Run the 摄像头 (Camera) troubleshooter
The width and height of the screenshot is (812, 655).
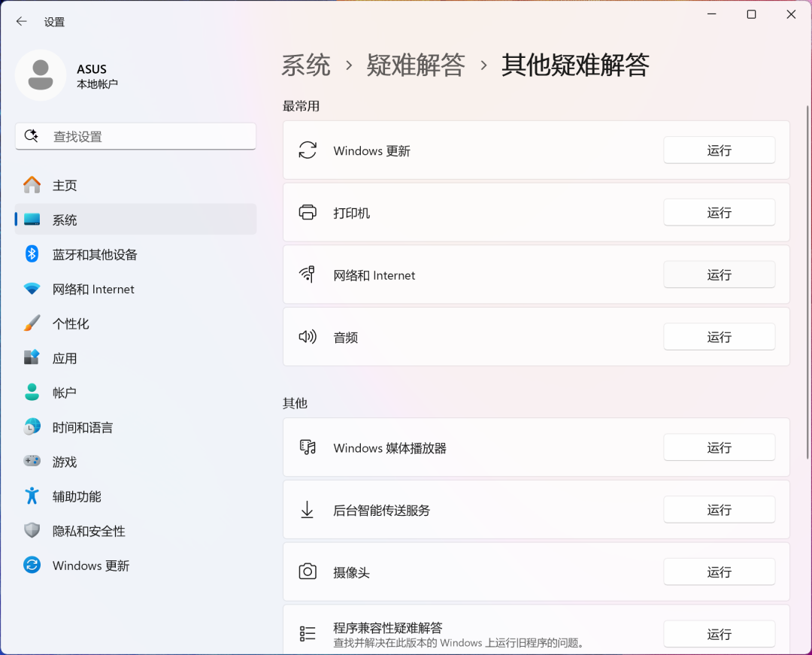(x=719, y=572)
